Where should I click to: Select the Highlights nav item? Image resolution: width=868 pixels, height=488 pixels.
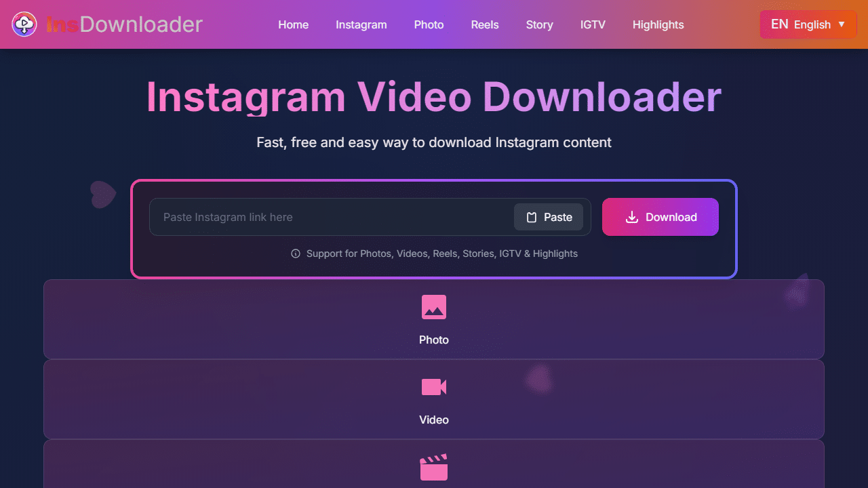point(658,24)
